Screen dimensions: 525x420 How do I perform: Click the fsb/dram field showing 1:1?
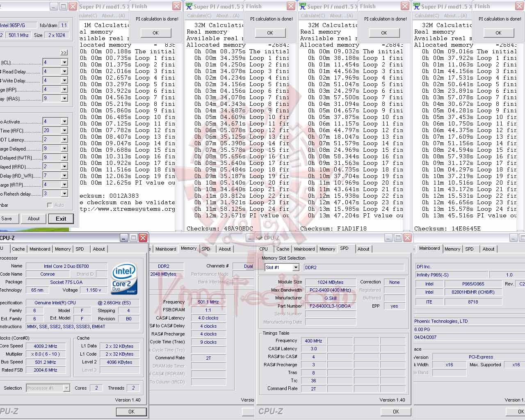point(64,25)
